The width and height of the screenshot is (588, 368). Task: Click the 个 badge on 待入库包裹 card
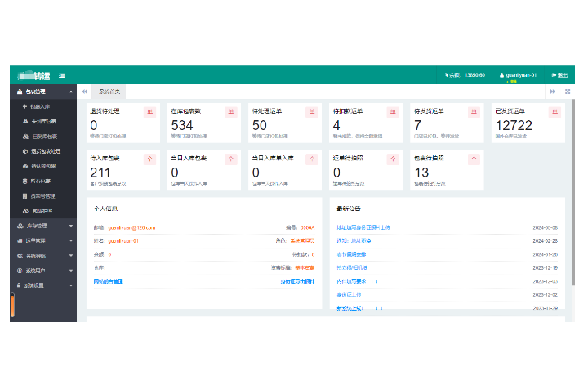pyautogui.click(x=149, y=159)
